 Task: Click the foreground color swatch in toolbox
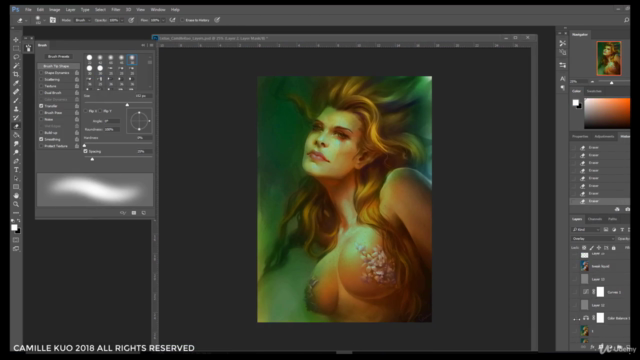pyautogui.click(x=14, y=227)
